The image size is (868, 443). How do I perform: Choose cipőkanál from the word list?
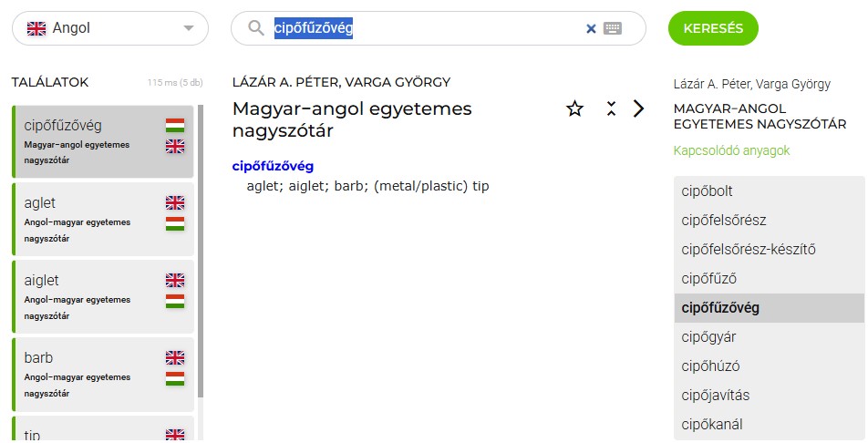click(769, 425)
